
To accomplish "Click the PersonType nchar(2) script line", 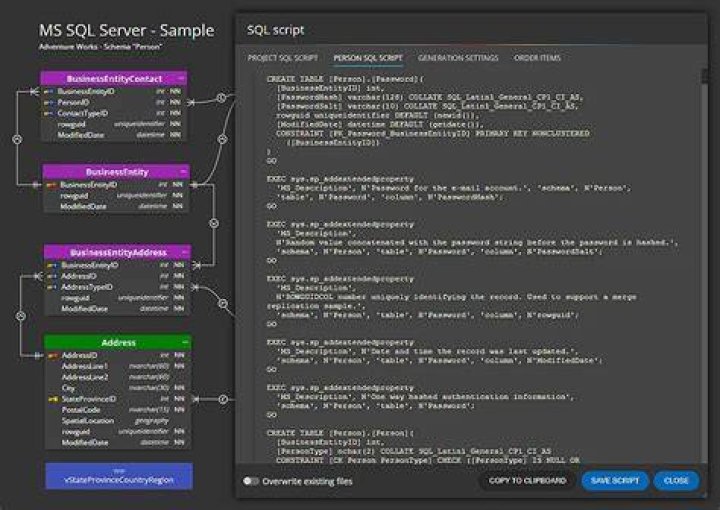I will point(414,451).
